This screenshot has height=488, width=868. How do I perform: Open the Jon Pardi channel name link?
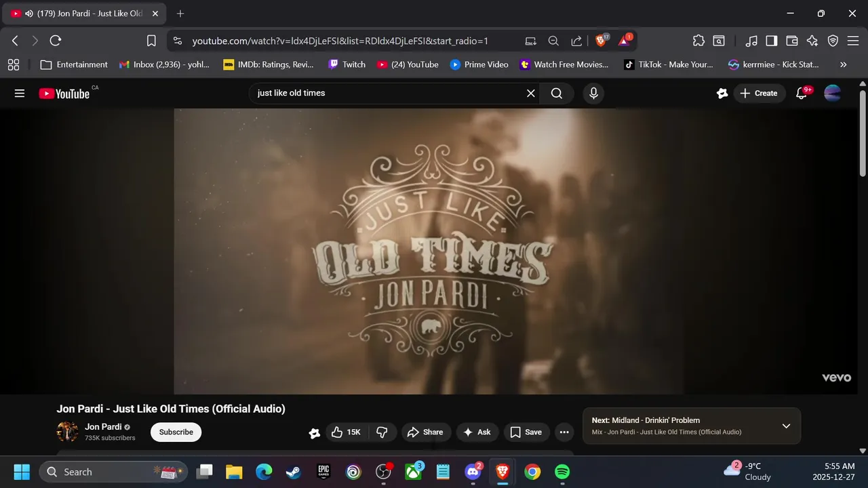[x=103, y=427]
